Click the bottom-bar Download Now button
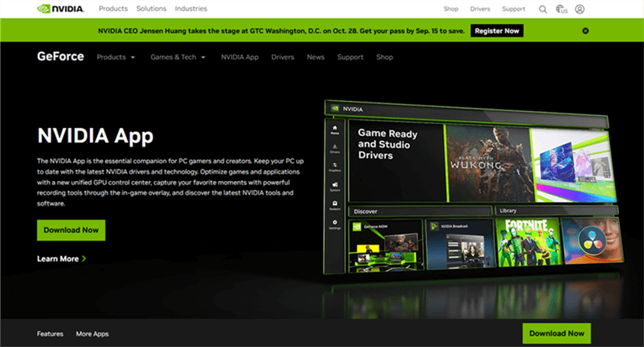Screen dimensions: 644x347 pyautogui.click(x=556, y=334)
